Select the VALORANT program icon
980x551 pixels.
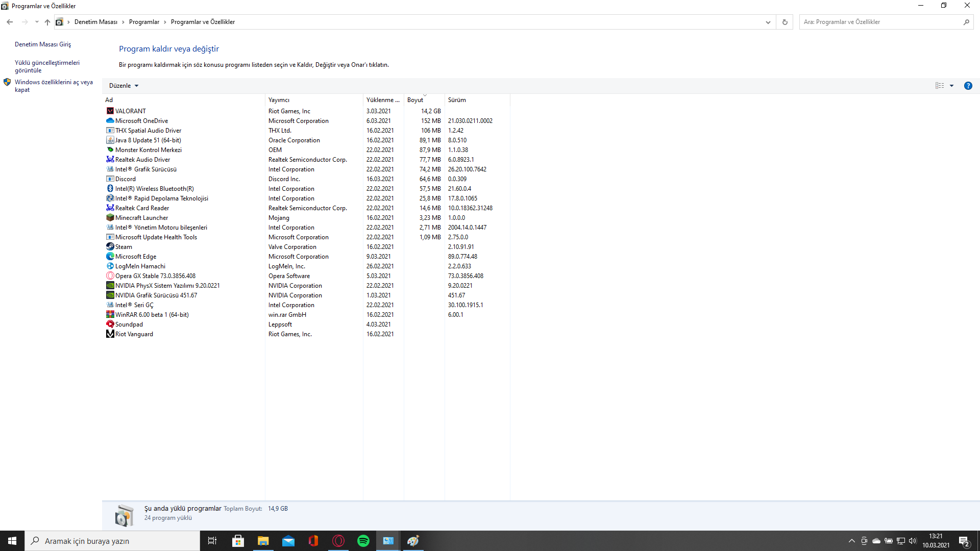pyautogui.click(x=110, y=111)
